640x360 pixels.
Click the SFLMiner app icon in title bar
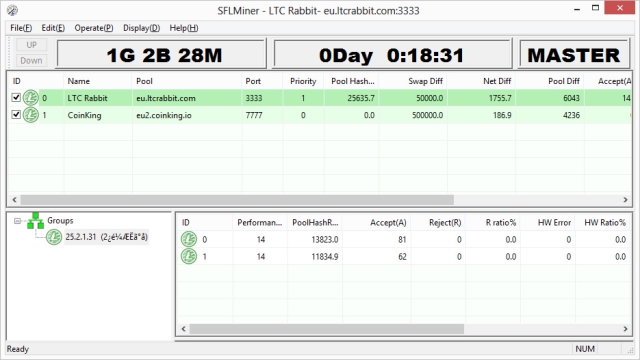point(12,10)
